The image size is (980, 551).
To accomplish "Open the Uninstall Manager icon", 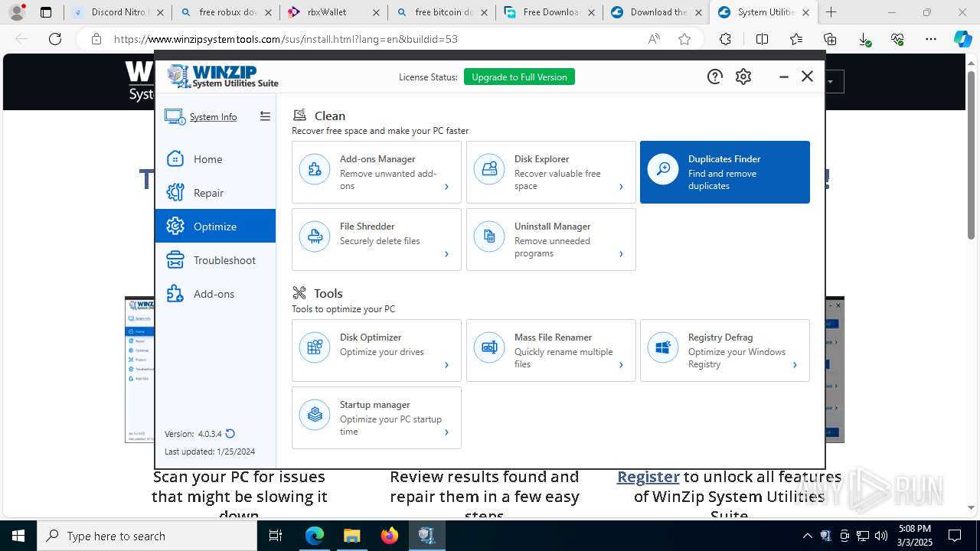I will tap(489, 236).
